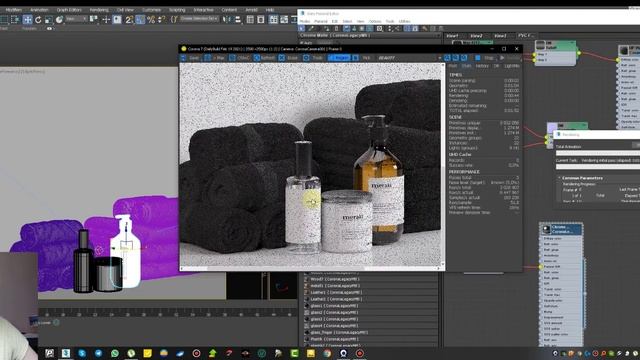This screenshot has height=360, width=640.
Task: Switch to the Post tab in VFB
Action: [453, 66]
